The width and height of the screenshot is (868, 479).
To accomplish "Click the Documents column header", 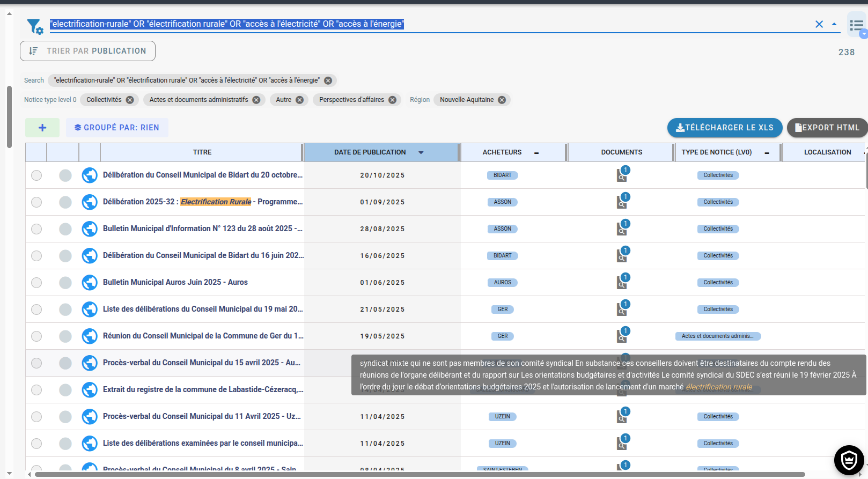I will click(621, 152).
